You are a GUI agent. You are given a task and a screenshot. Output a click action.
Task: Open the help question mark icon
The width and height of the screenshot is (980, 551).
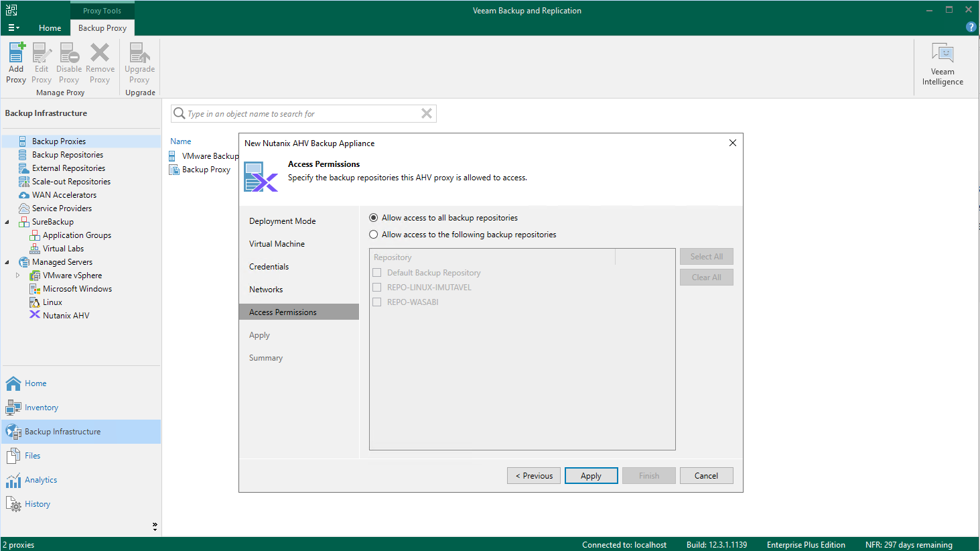click(971, 27)
